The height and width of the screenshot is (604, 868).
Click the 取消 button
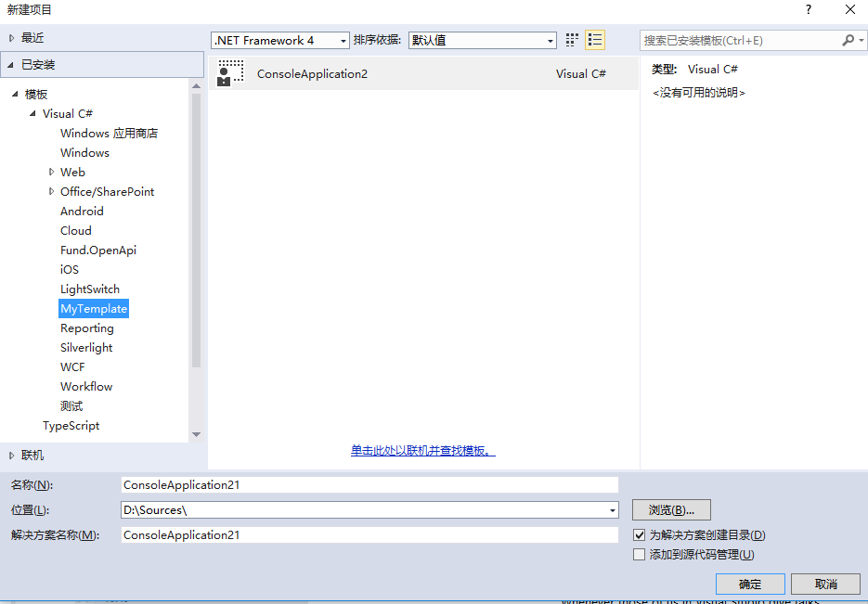[x=825, y=585]
